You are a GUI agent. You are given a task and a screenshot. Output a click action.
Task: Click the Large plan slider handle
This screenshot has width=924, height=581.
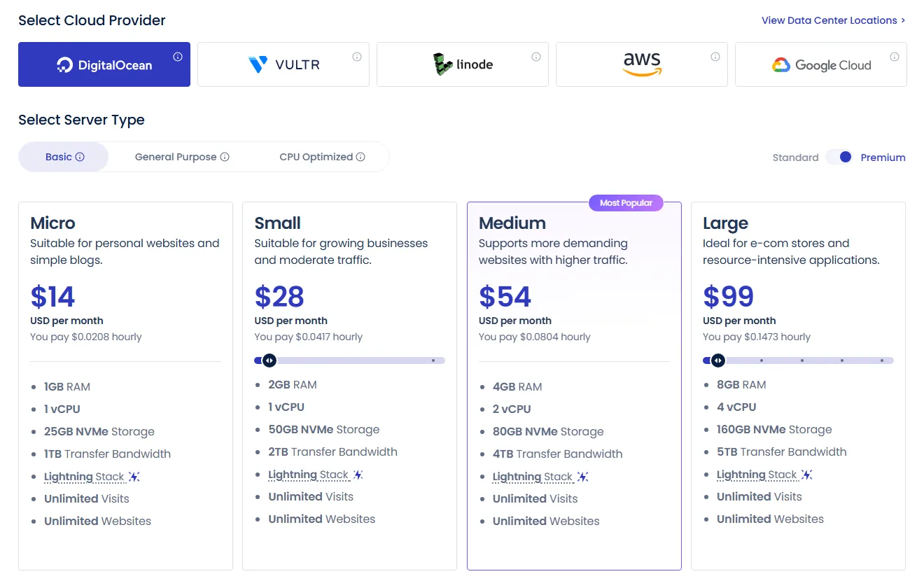pyautogui.click(x=717, y=360)
